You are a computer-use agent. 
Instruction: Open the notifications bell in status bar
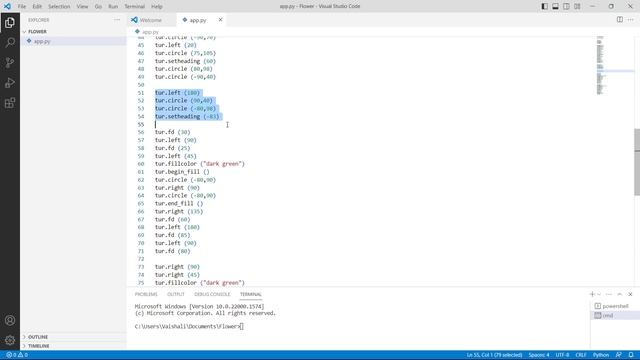tap(631, 355)
